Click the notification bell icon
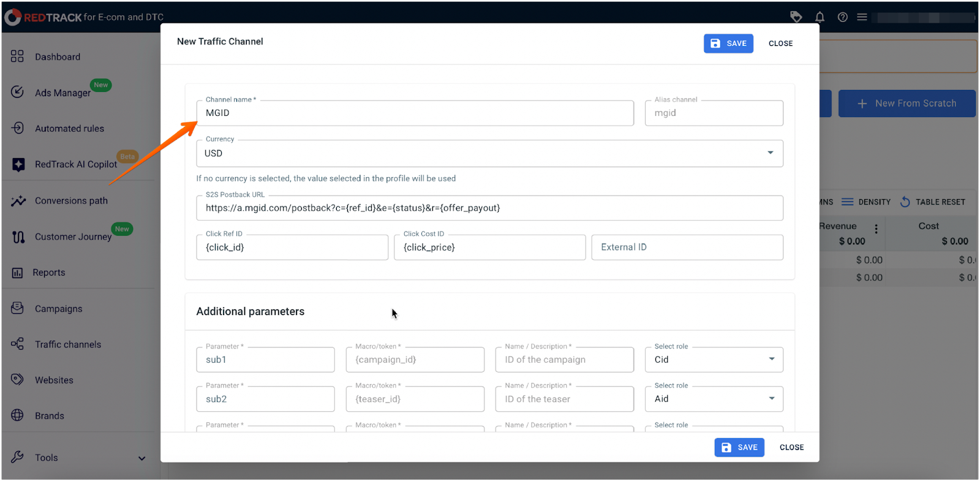The image size is (980, 481). (x=820, y=17)
